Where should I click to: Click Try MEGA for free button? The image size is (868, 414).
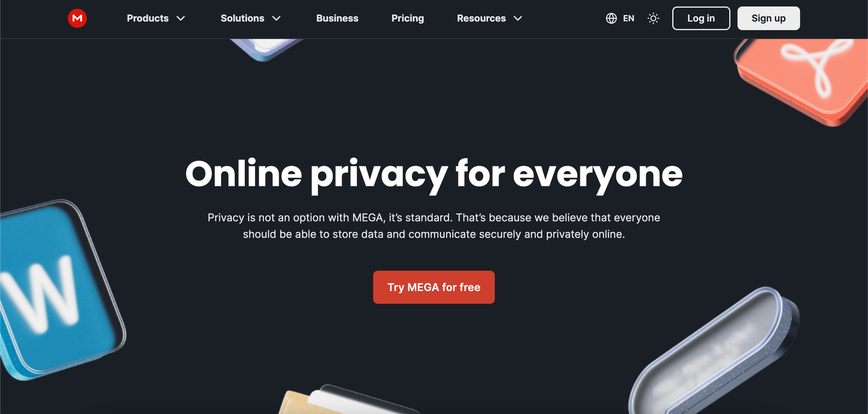(434, 287)
